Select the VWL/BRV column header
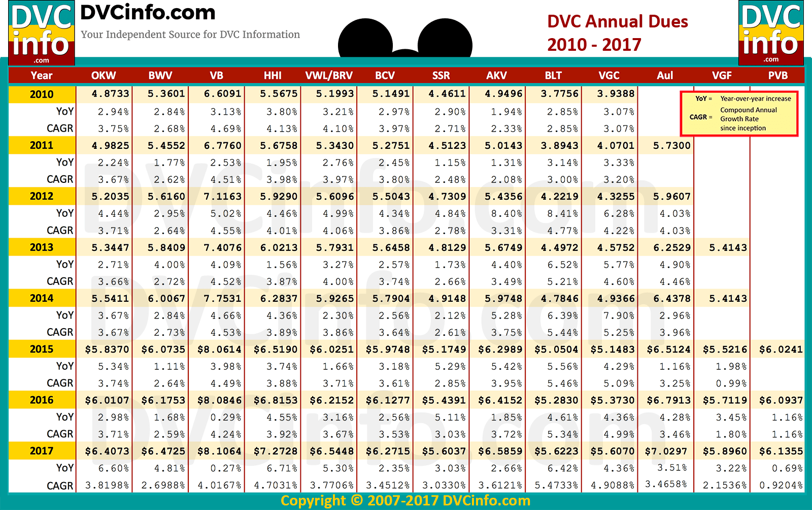The width and height of the screenshot is (812, 510). (329, 76)
